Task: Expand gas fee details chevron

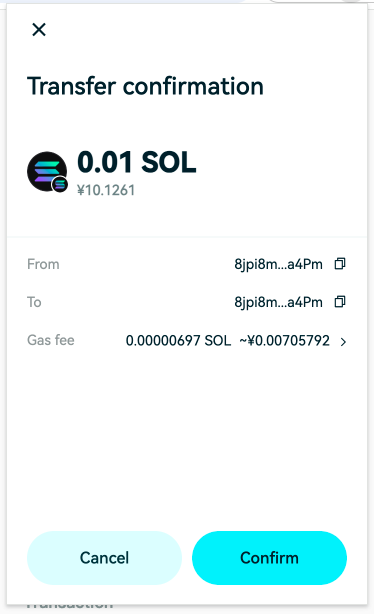Action: coord(343,342)
